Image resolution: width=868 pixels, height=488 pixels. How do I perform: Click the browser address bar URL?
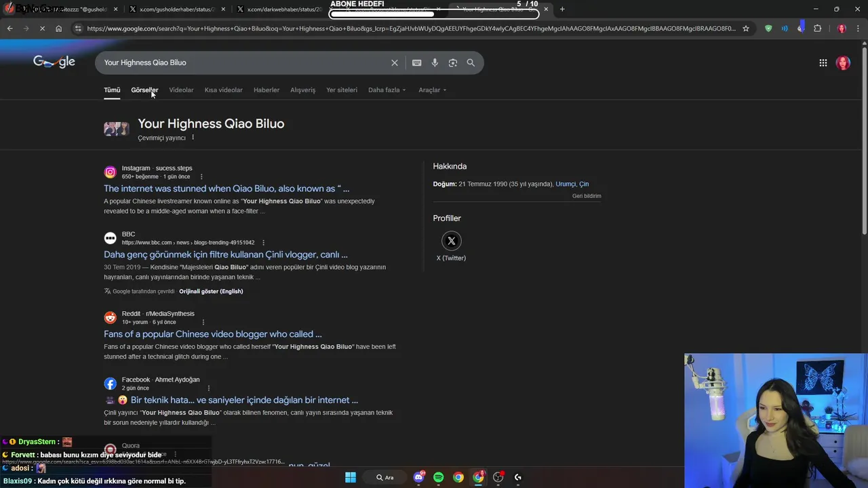[411, 28]
